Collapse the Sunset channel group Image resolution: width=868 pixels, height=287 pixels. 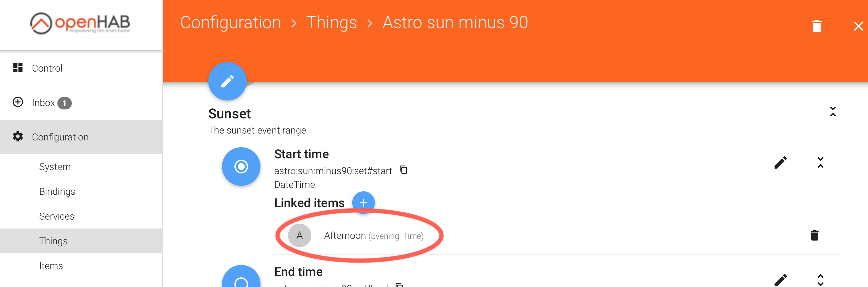coord(833,111)
